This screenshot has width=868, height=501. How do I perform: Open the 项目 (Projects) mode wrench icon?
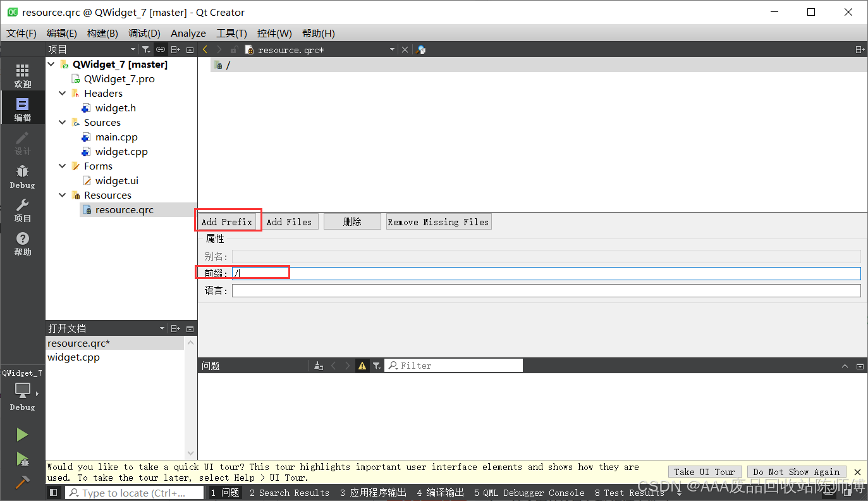pos(22,209)
